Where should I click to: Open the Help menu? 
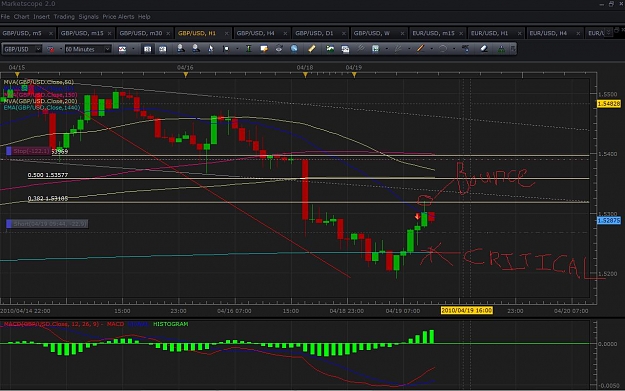144,17
